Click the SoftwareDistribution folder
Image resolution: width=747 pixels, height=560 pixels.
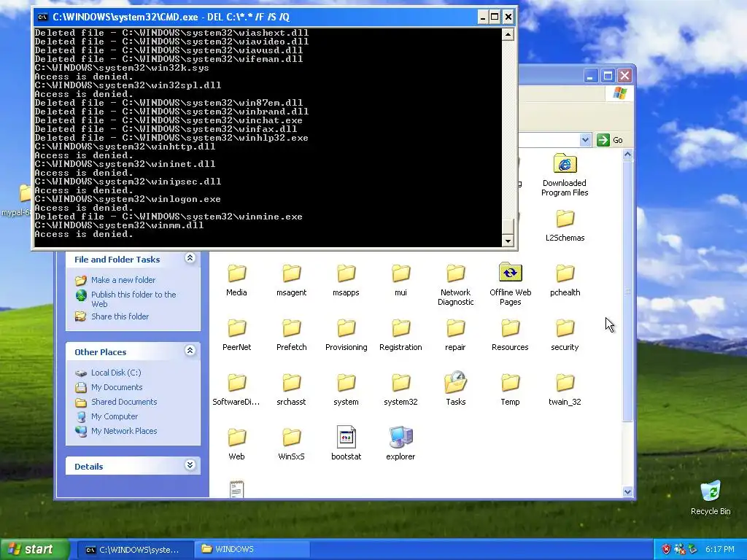point(236,389)
